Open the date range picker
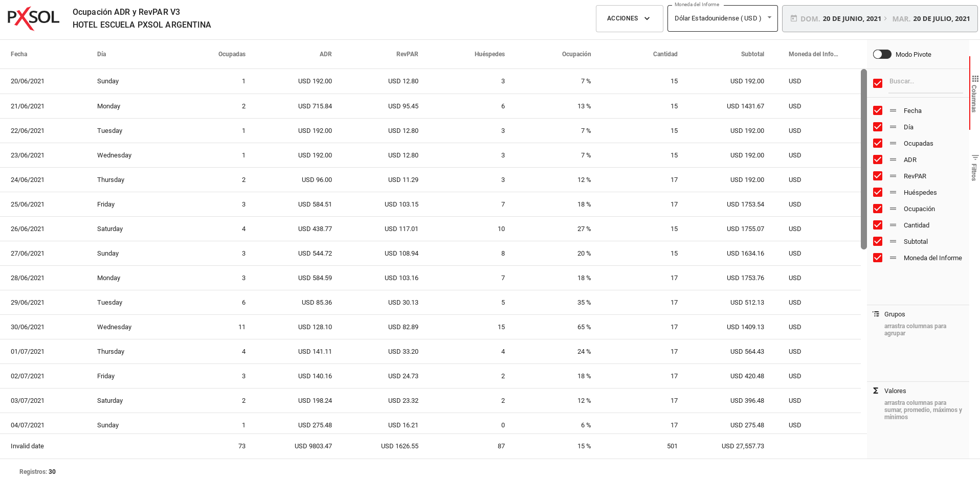This screenshot has height=480, width=980. (879, 18)
